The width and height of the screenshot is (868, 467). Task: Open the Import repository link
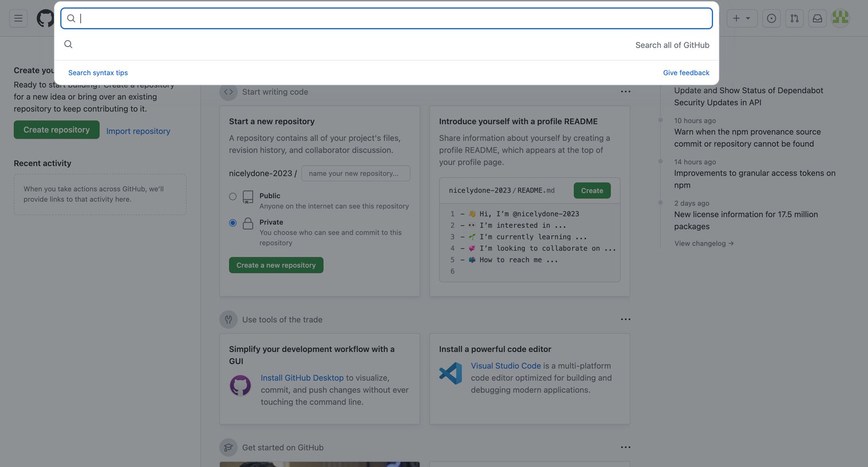click(138, 131)
